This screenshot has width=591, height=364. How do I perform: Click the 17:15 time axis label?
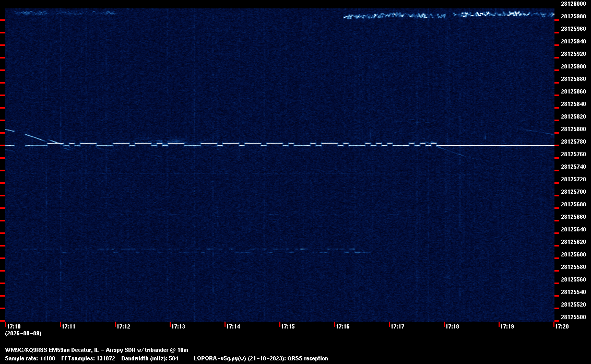(288, 326)
